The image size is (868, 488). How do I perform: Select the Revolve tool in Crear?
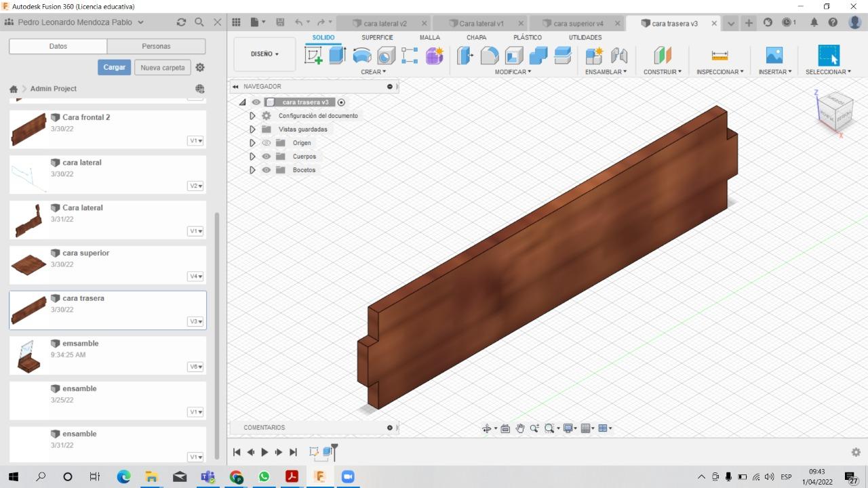[x=362, y=56]
